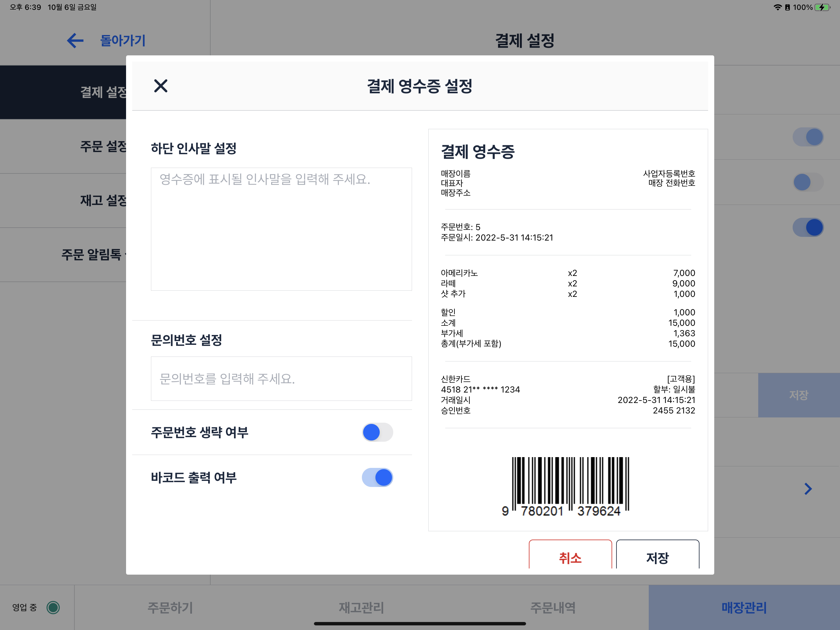Tap the back arrow icon next to 돌아가기
The image size is (840, 630).
pyautogui.click(x=75, y=41)
